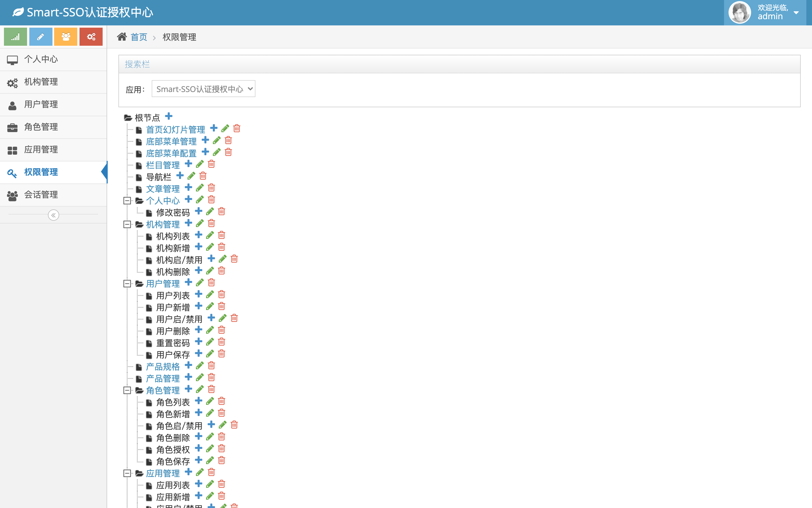Add child under 首页幻灯片管理

(214, 128)
